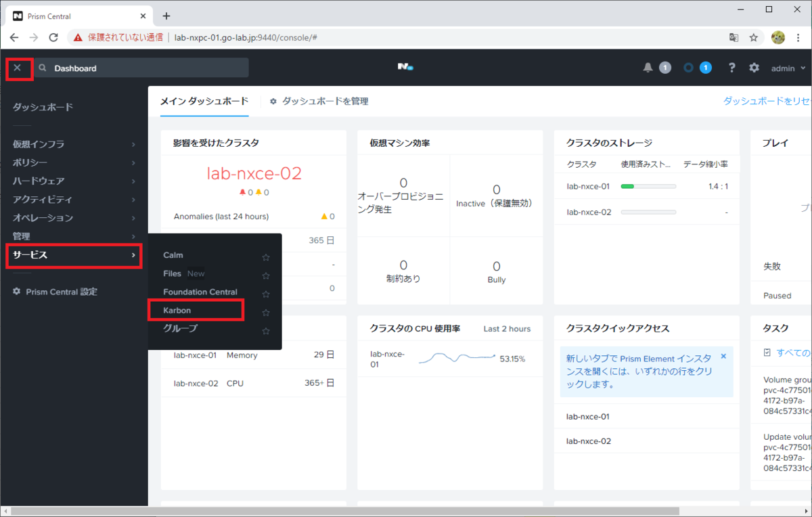The height and width of the screenshot is (517, 812).
Task: Open a new browser tab
Action: 166,16
